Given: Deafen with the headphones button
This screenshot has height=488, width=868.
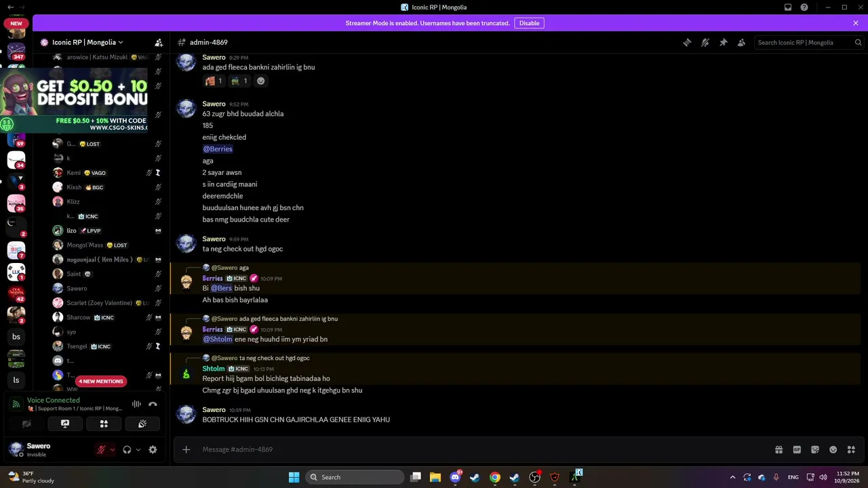Looking at the screenshot, I should pyautogui.click(x=127, y=449).
